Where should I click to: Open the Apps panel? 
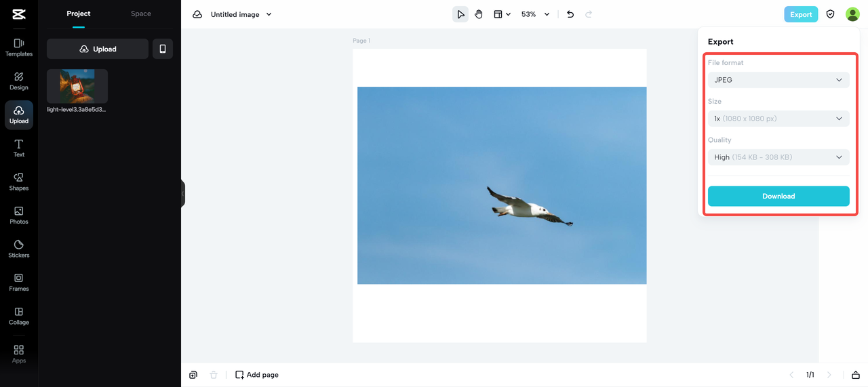coord(19,354)
